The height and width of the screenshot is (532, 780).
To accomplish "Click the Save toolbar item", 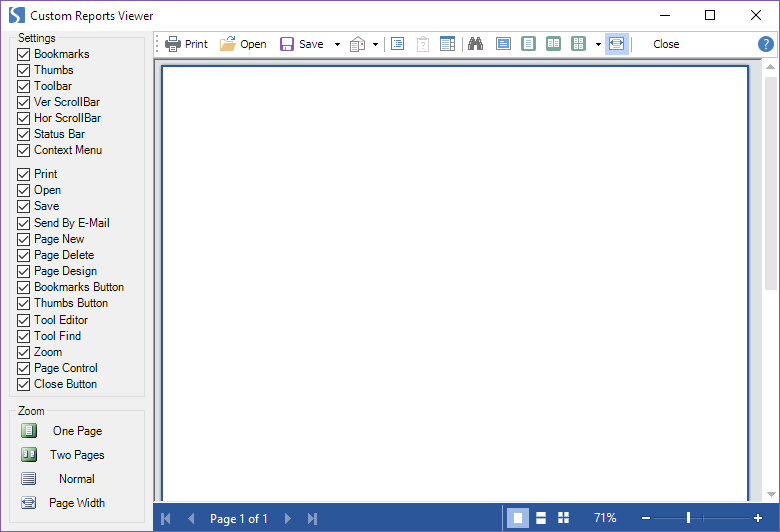I will coord(302,44).
